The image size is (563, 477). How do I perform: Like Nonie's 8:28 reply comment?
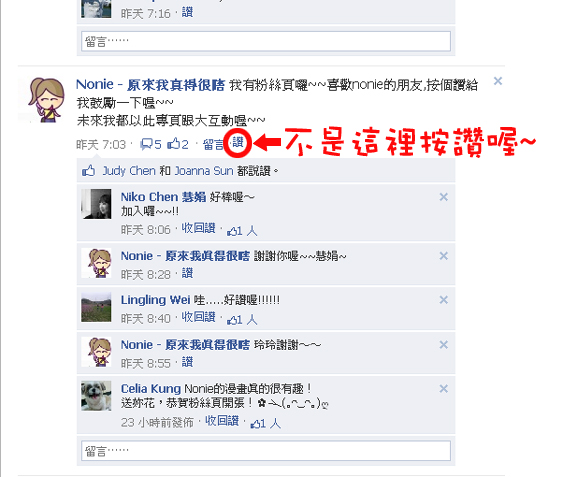tap(187, 273)
